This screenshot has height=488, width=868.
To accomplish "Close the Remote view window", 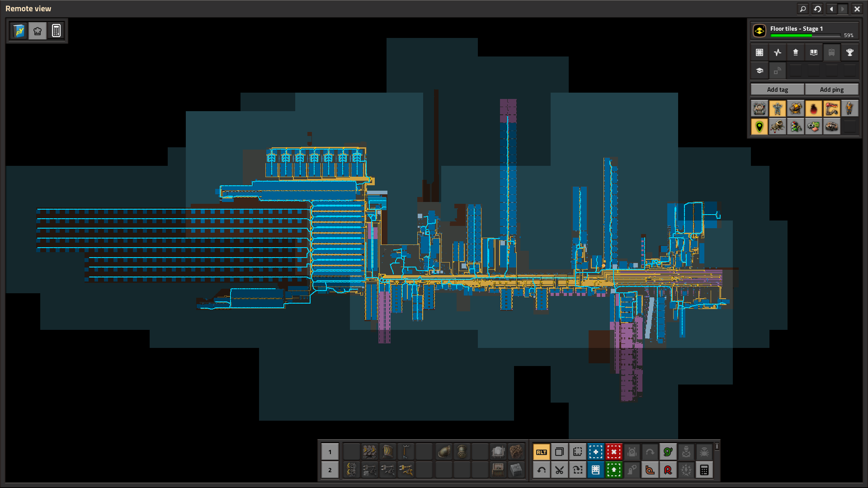I will pyautogui.click(x=857, y=9).
